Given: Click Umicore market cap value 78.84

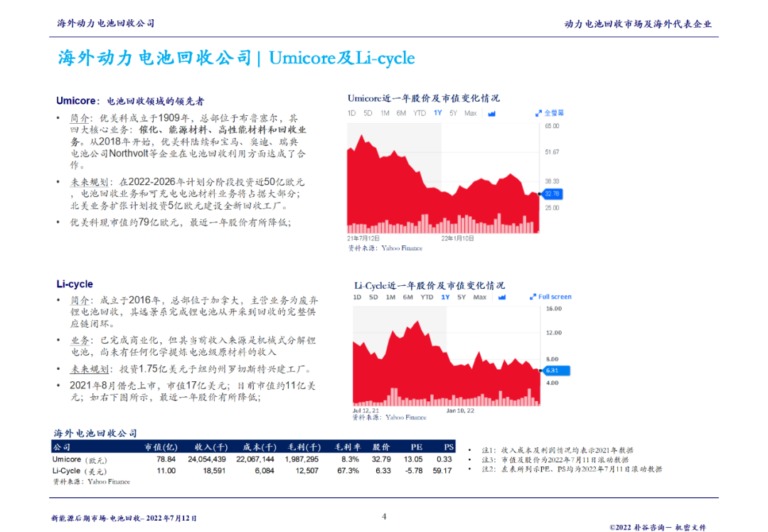Looking at the screenshot, I should pyautogui.click(x=166, y=459).
